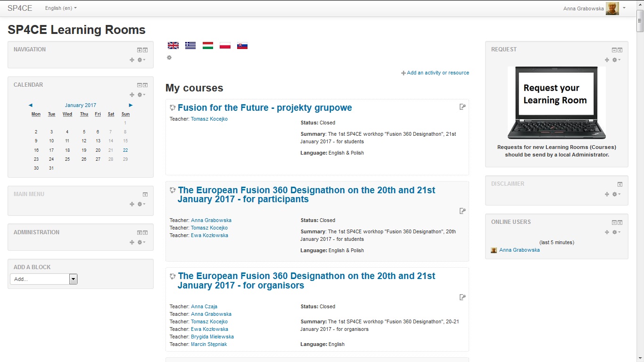Open the January 2017 calendar link
Screen dimensions: 644x362
click(81, 105)
